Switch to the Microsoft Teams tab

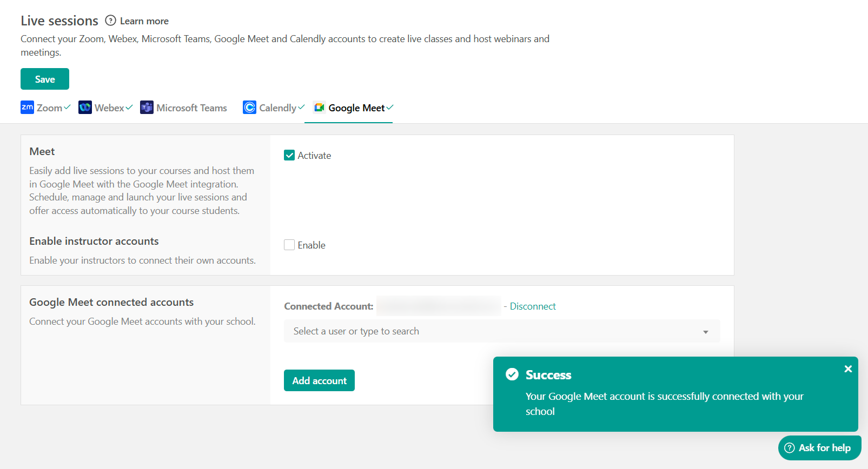point(184,108)
